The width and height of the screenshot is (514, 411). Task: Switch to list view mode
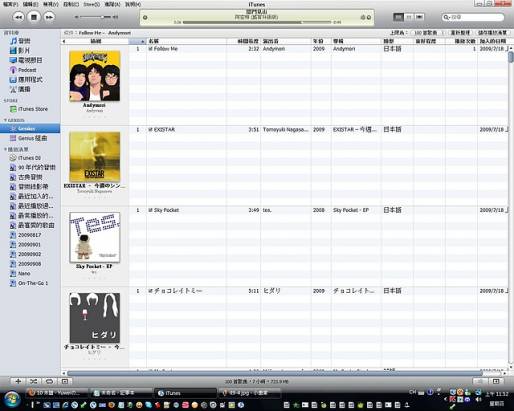(x=398, y=17)
